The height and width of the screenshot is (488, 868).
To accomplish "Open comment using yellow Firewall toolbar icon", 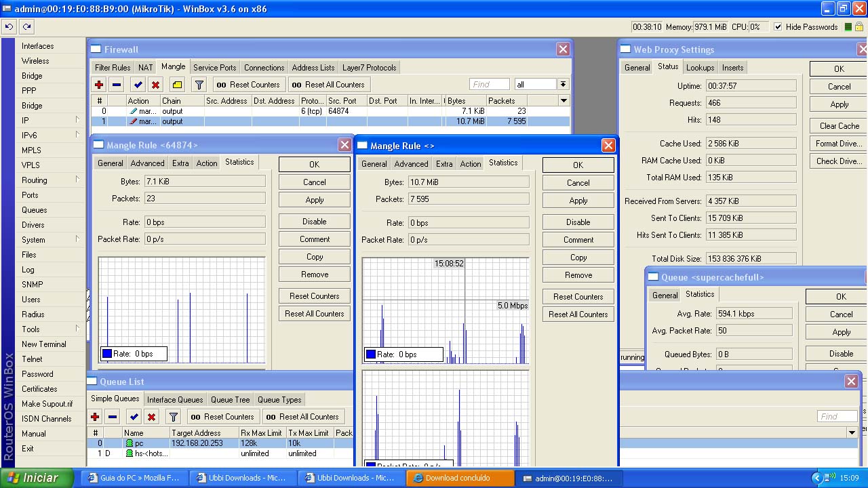I will point(177,85).
